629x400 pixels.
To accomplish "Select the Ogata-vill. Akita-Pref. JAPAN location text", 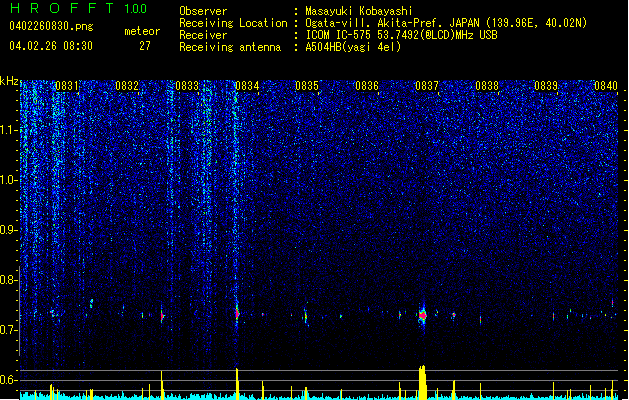I will click(x=446, y=23).
